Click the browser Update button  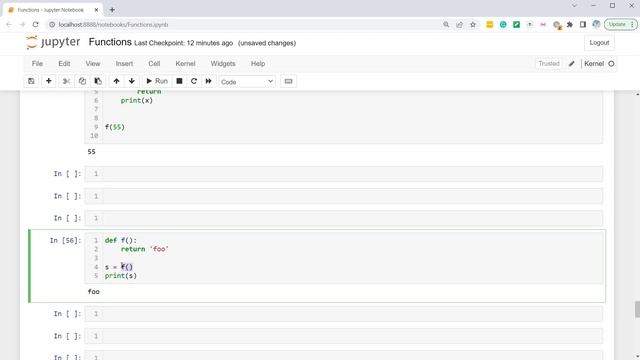pyautogui.click(x=620, y=24)
